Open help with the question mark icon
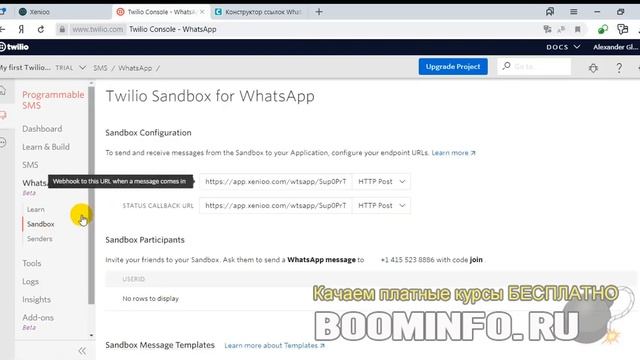640x360 pixels. coord(619,68)
